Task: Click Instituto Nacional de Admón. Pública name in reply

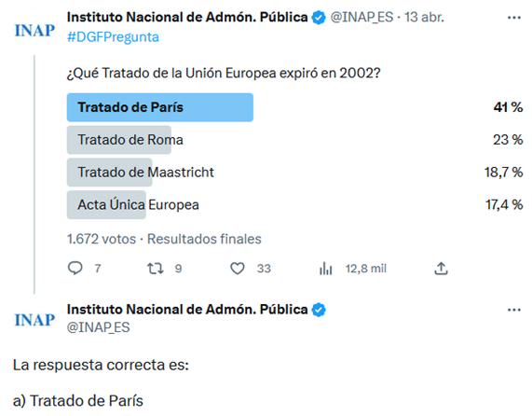Action: coord(187,310)
